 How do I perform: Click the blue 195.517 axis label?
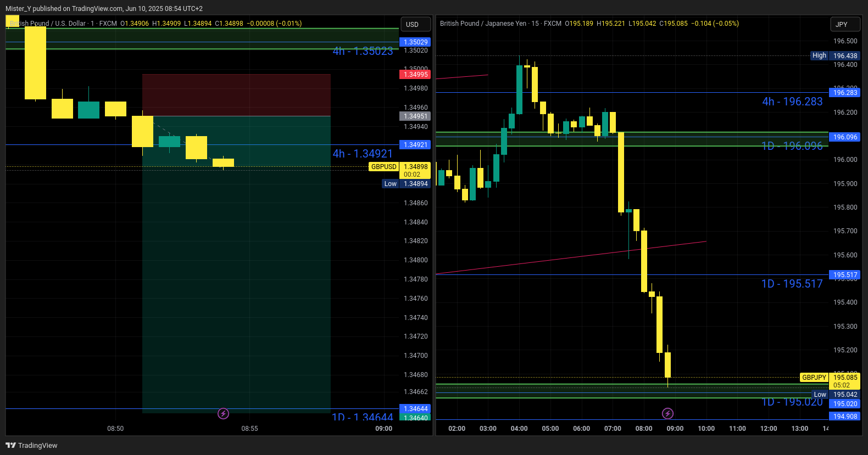pyautogui.click(x=845, y=275)
